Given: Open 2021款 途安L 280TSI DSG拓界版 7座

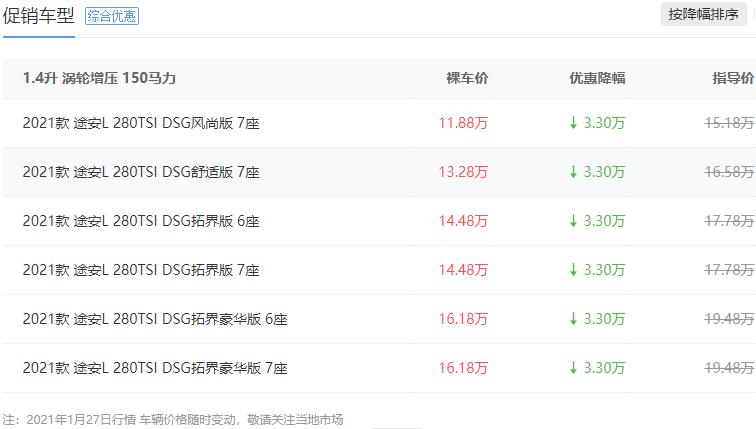Looking at the screenshot, I should [x=141, y=270].
